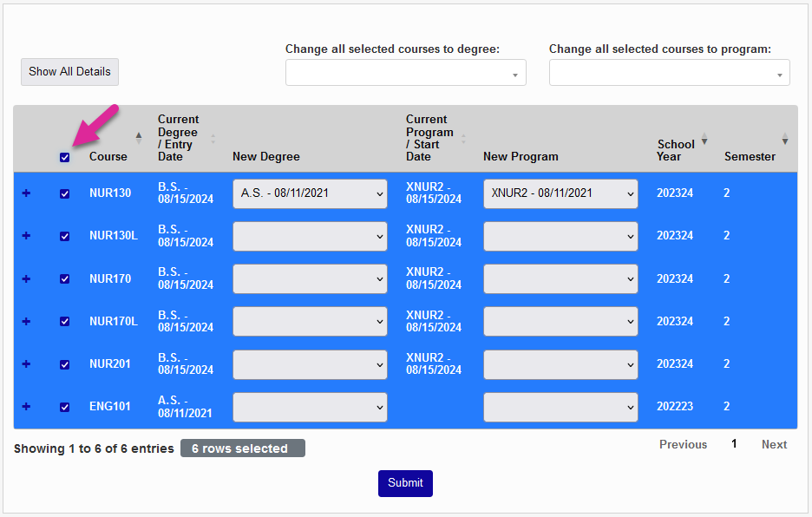Go to the Next page
The height and width of the screenshot is (517, 812).
pyautogui.click(x=773, y=443)
